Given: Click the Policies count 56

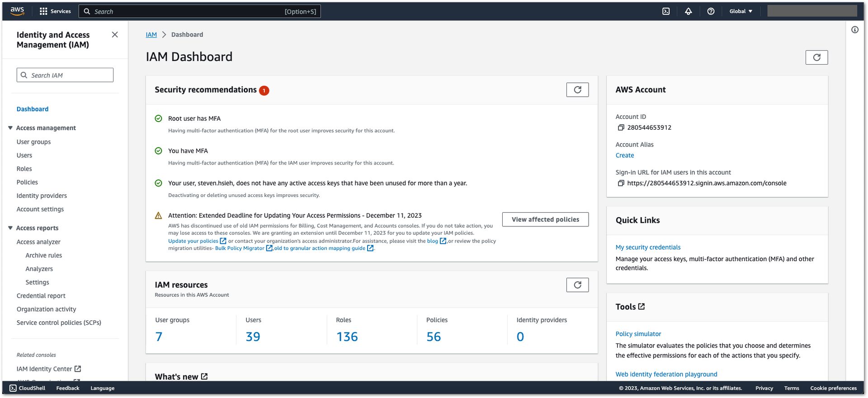Looking at the screenshot, I should [434, 337].
